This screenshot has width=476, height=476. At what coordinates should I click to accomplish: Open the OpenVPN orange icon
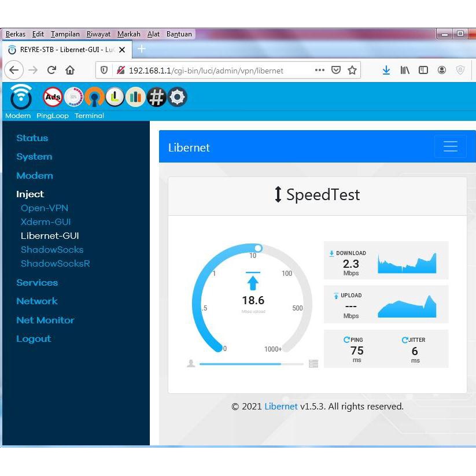click(94, 97)
